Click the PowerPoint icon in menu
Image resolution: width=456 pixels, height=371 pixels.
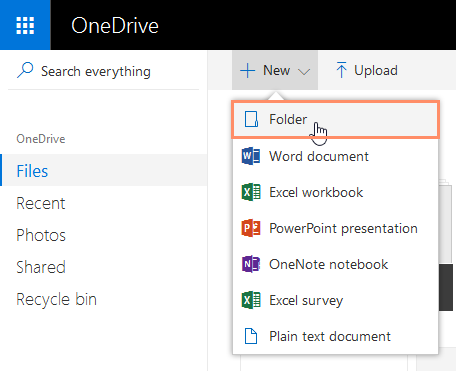[251, 228]
